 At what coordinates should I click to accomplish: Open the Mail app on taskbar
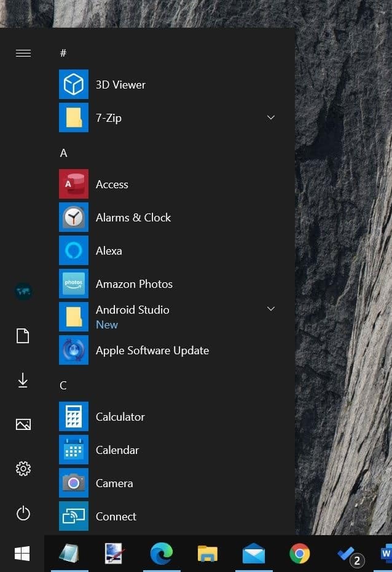254,554
